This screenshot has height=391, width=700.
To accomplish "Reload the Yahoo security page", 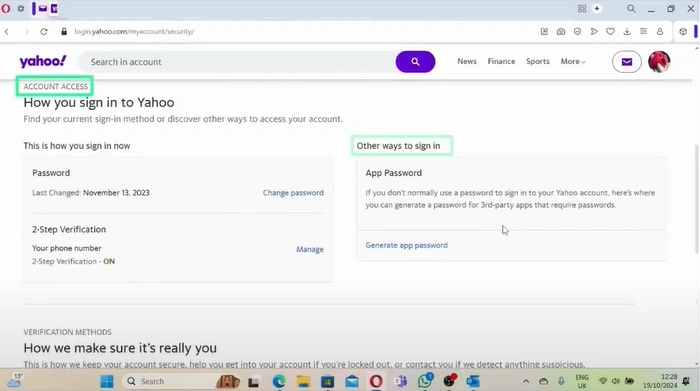I will coord(44,32).
